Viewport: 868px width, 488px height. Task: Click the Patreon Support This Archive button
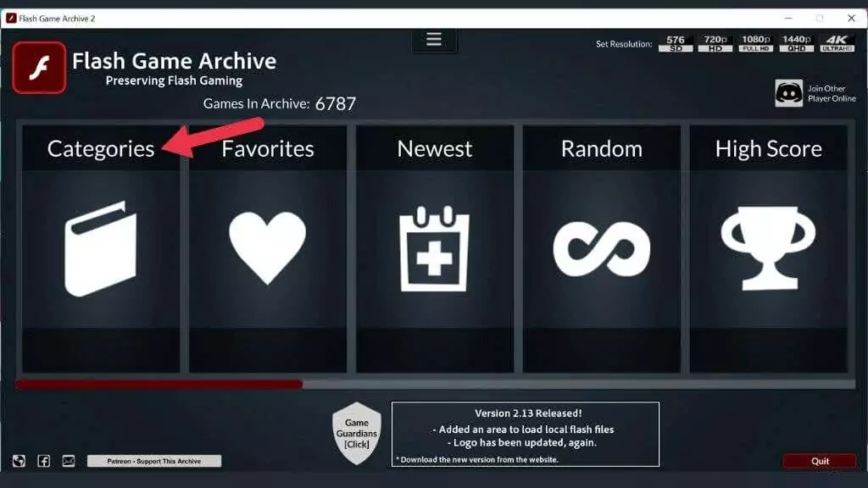(154, 461)
